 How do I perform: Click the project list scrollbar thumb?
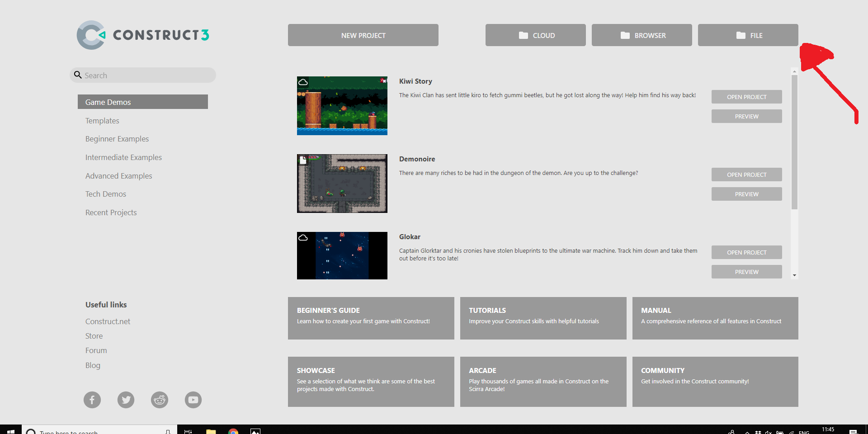point(794,142)
